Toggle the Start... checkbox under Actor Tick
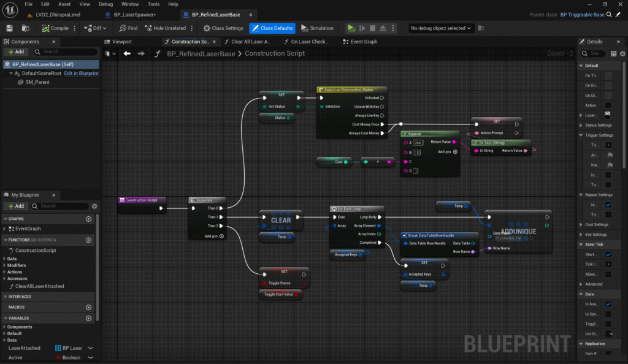Viewport: 628px width, 364px height. (x=608, y=254)
